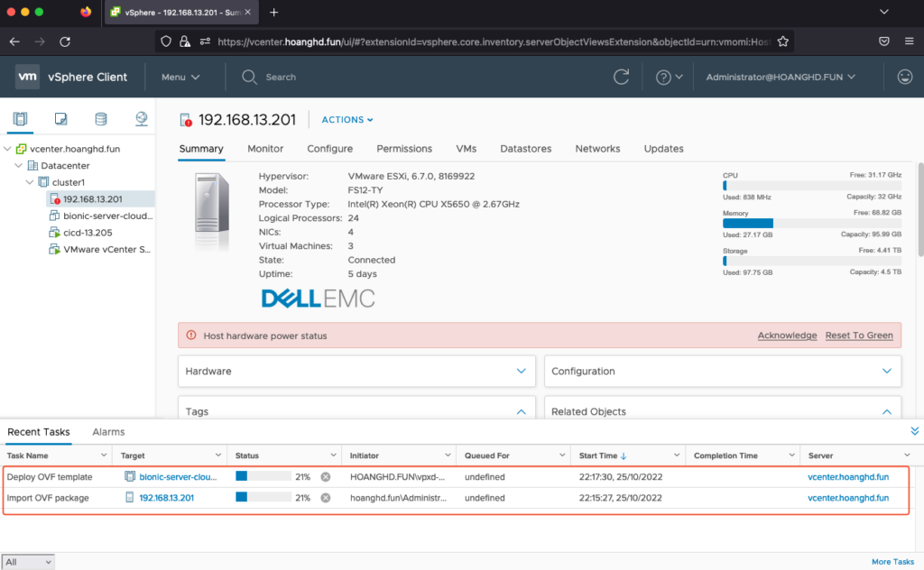The height and width of the screenshot is (570, 924).
Task: Open the VMs and Templates view icon
Action: [60, 119]
